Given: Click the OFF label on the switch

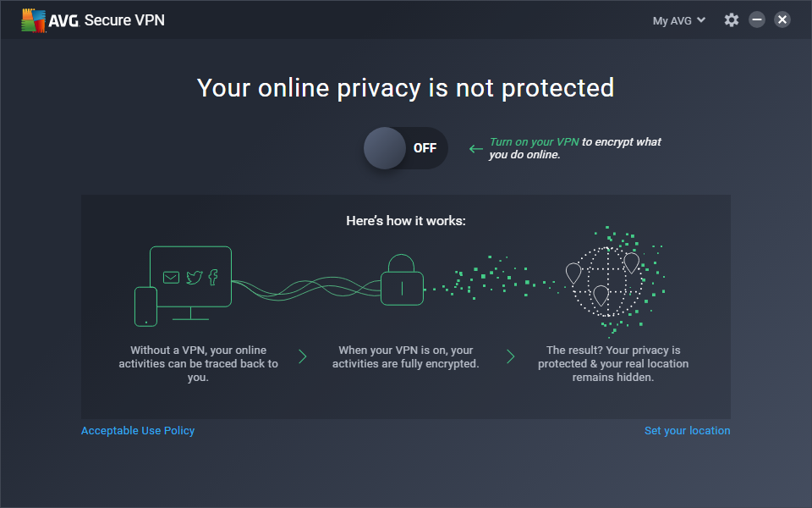Looking at the screenshot, I should 425,148.
